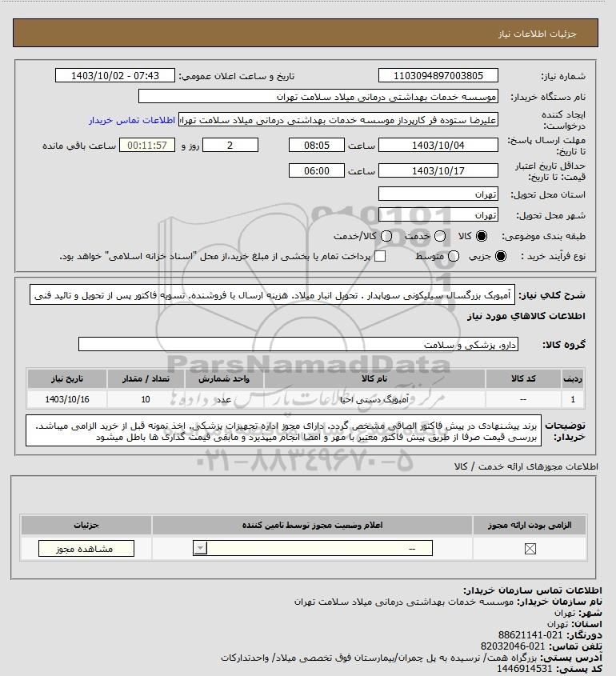Click the اطلاعات مجوزهای ارائه خدمت / کالا heading
The width and height of the screenshot is (616, 676).
[526, 467]
